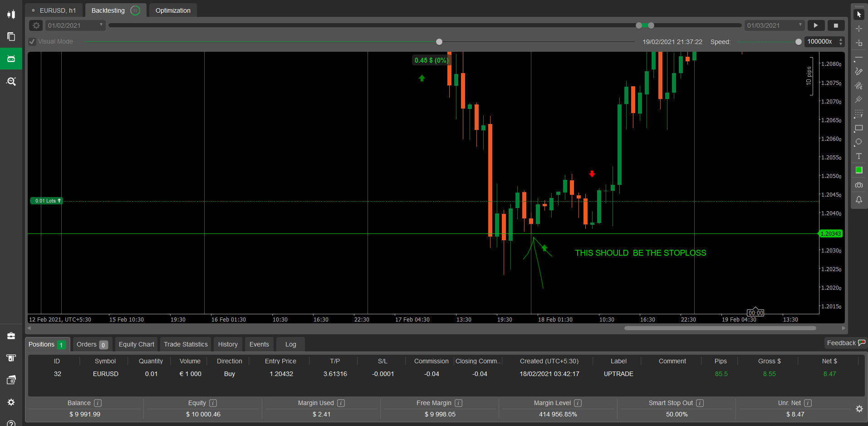This screenshot has height=426, width=868.
Task: Toggle the Visual Mode checkbox
Action: coord(32,41)
